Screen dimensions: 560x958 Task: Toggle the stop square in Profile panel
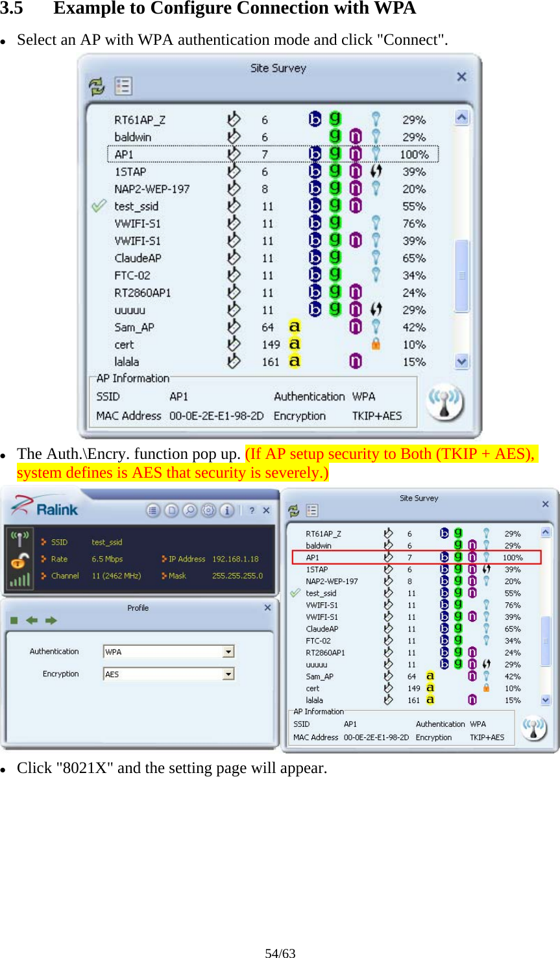click(12, 619)
